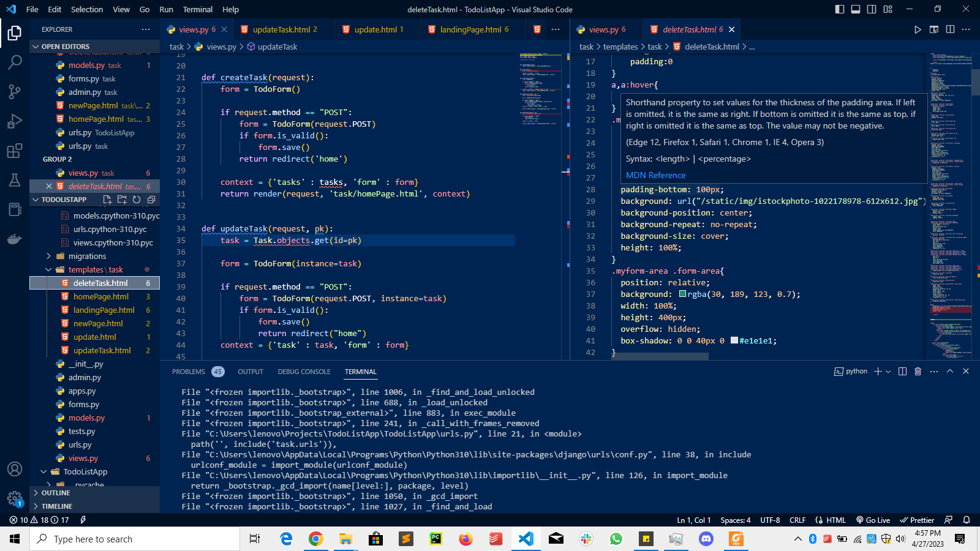Open the Terminal menu

(197, 9)
